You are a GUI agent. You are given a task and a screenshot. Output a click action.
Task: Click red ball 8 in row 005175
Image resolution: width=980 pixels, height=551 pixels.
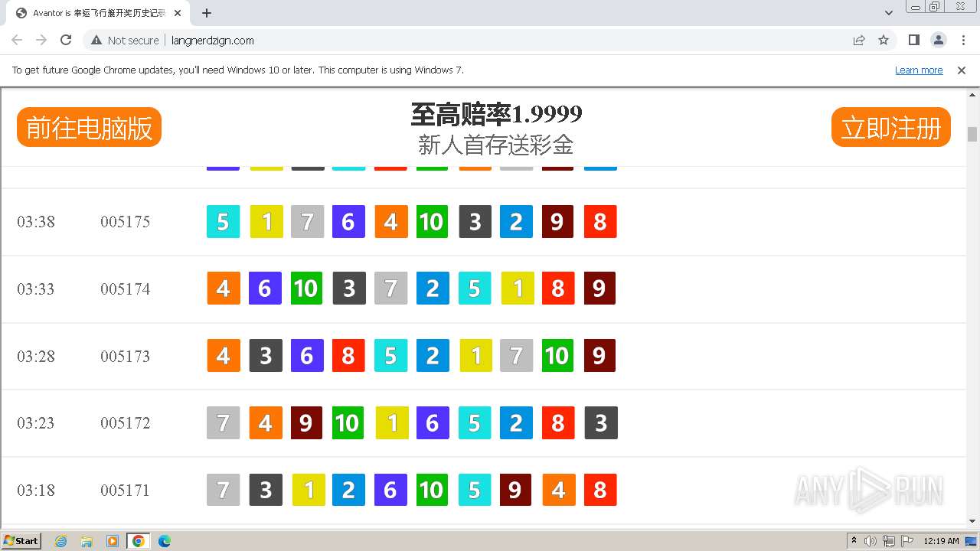tap(600, 222)
